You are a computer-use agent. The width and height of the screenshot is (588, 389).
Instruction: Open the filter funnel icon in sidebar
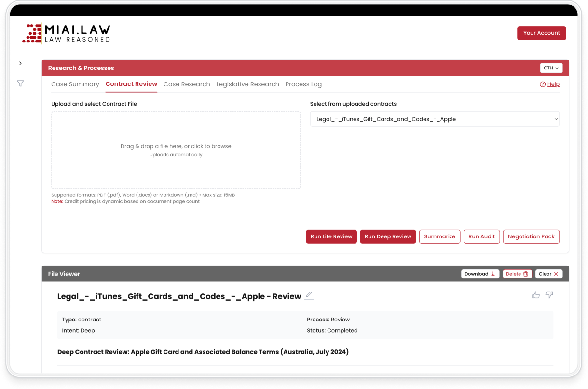point(20,83)
